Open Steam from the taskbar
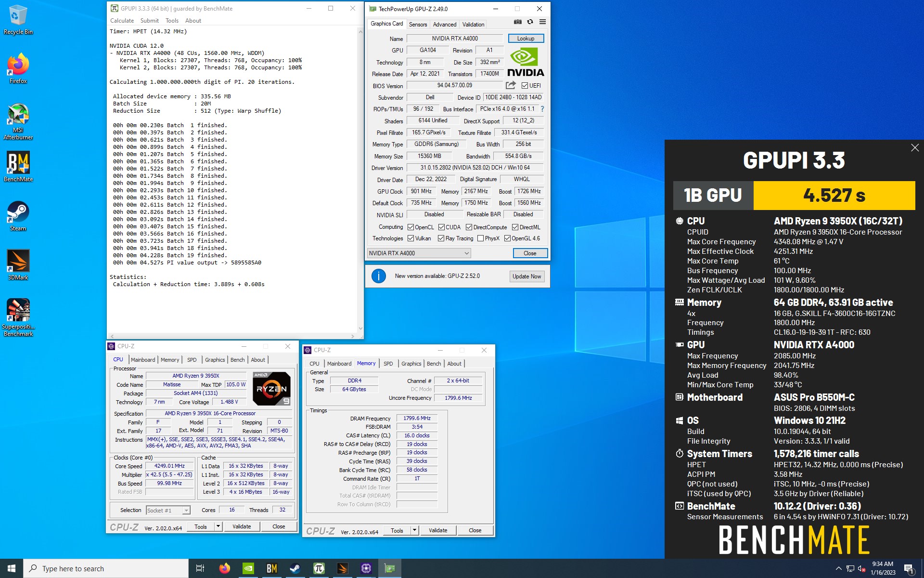Image resolution: width=924 pixels, height=578 pixels. (x=295, y=568)
